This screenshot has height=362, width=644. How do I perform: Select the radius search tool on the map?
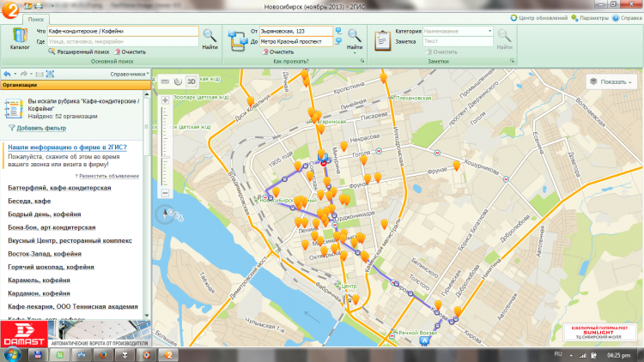click(178, 81)
